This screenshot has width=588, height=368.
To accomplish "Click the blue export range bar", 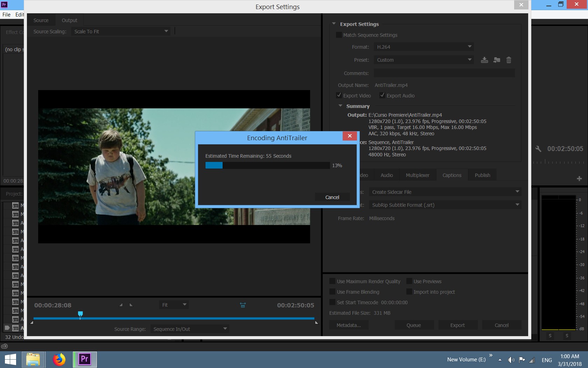I will pos(174,318).
